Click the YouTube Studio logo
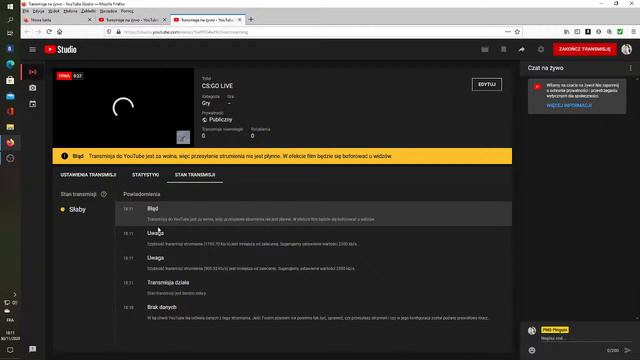This screenshot has height=360, width=640. (60, 49)
